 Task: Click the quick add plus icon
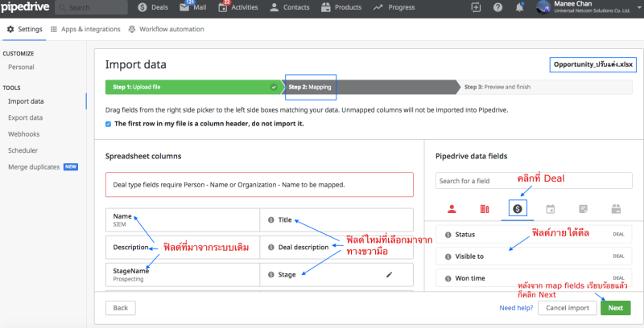476,7
